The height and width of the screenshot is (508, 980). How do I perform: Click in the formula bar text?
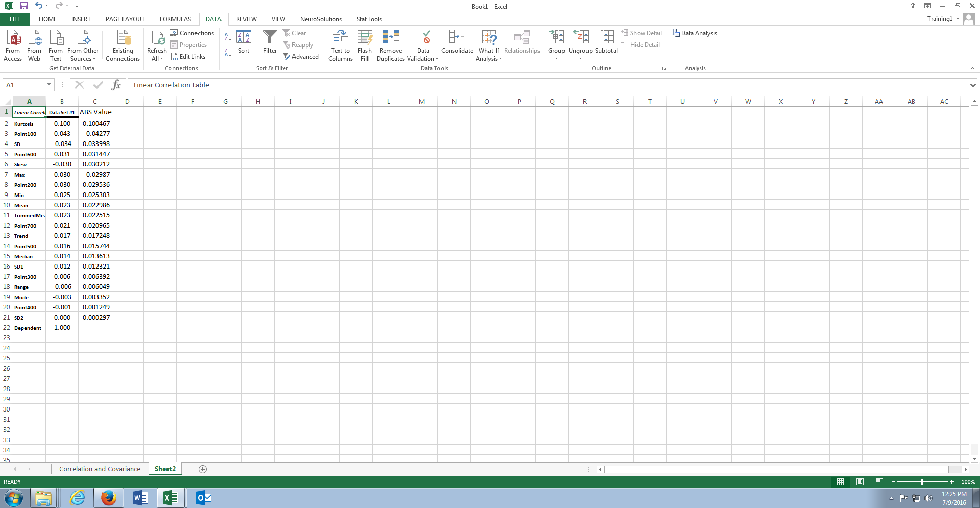pyautogui.click(x=171, y=85)
